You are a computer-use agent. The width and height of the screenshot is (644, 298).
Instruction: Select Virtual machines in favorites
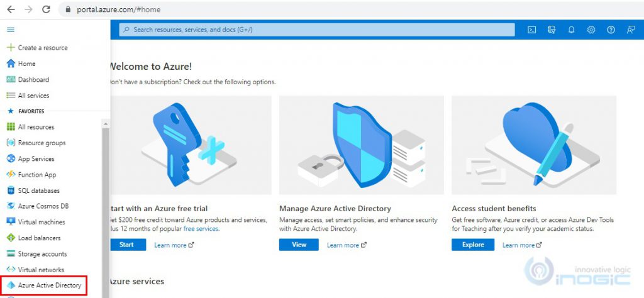(x=41, y=222)
